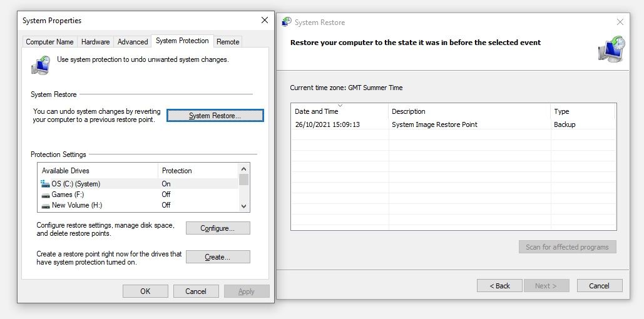Cancel the System Restore wizard
The width and height of the screenshot is (644, 319).
pyautogui.click(x=600, y=286)
